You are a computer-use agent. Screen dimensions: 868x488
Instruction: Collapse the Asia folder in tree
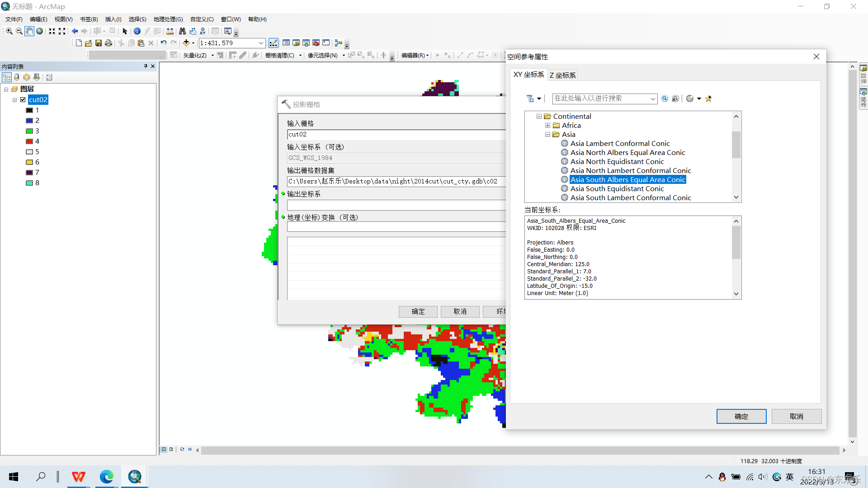click(547, 135)
